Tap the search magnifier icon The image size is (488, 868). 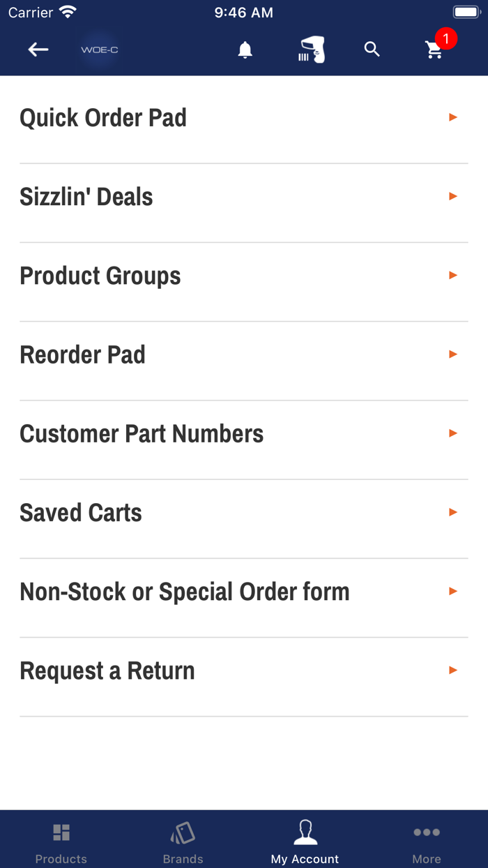click(372, 50)
